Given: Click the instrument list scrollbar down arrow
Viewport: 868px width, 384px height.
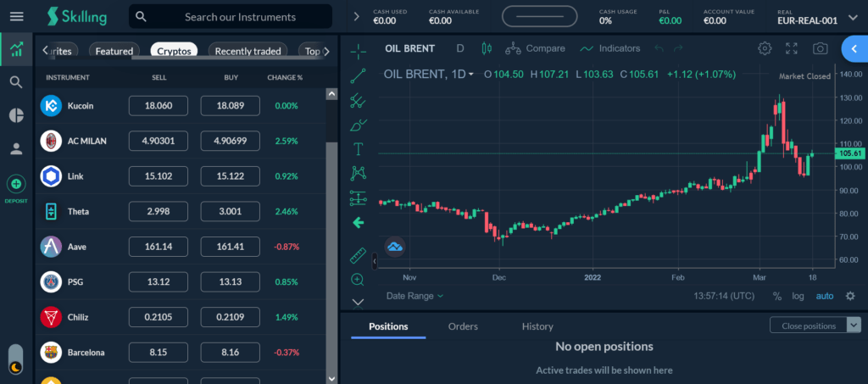Looking at the screenshot, I should tap(331, 379).
